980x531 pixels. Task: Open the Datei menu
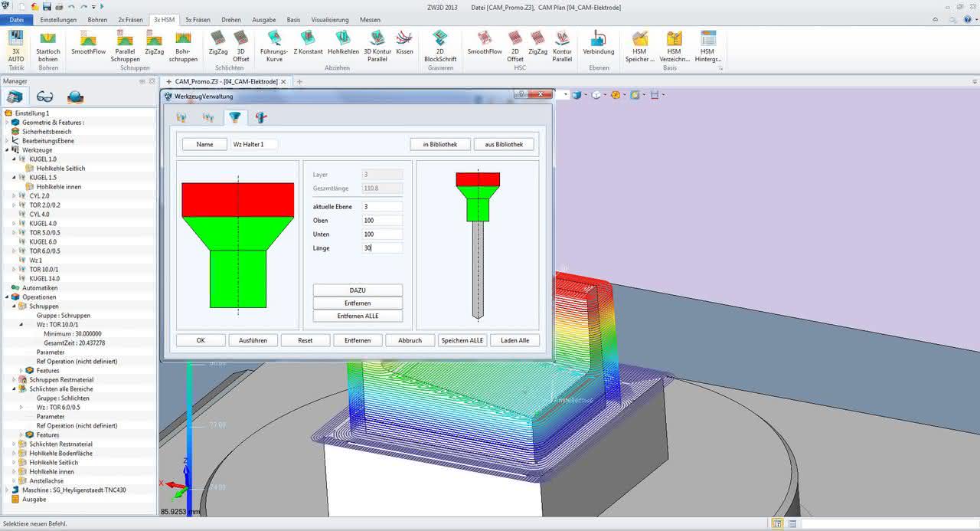click(x=16, y=20)
